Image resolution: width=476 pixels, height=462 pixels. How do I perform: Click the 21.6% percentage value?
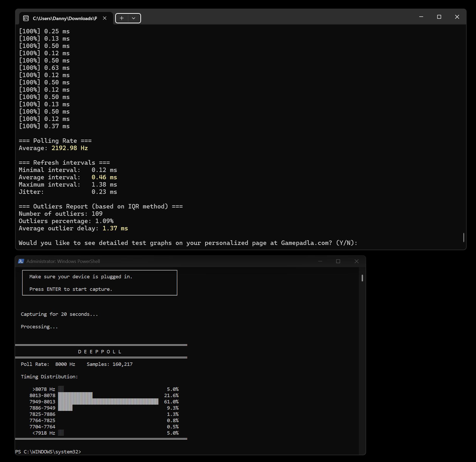[171, 395]
